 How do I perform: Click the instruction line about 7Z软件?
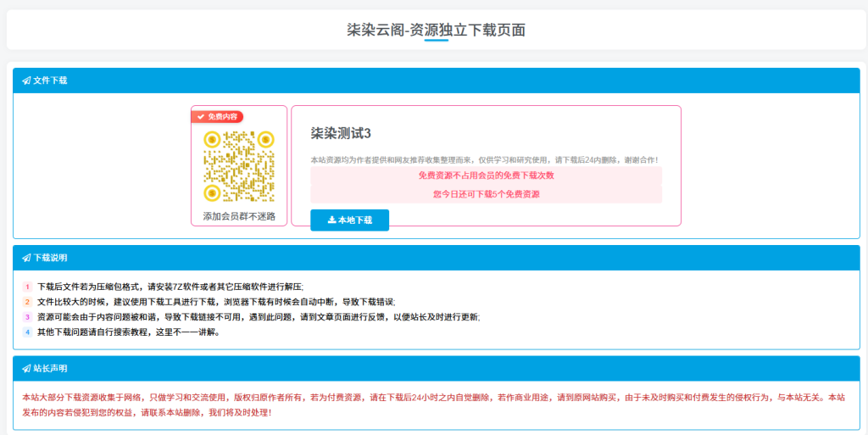pyautogui.click(x=170, y=287)
